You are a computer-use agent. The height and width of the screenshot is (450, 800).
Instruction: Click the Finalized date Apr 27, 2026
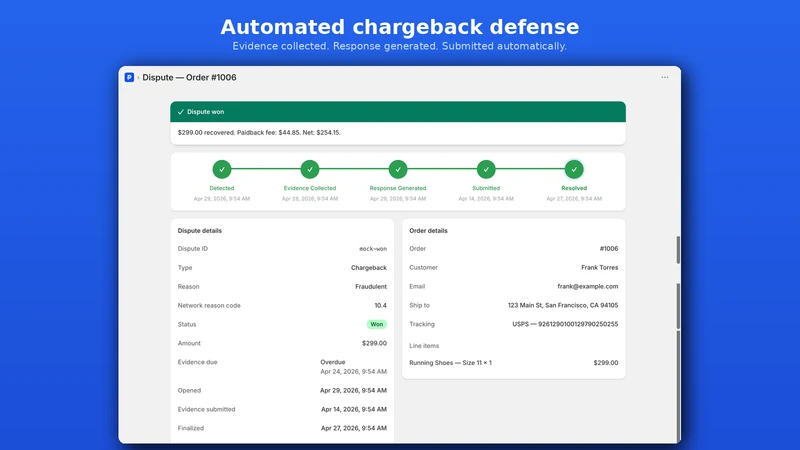pos(354,428)
